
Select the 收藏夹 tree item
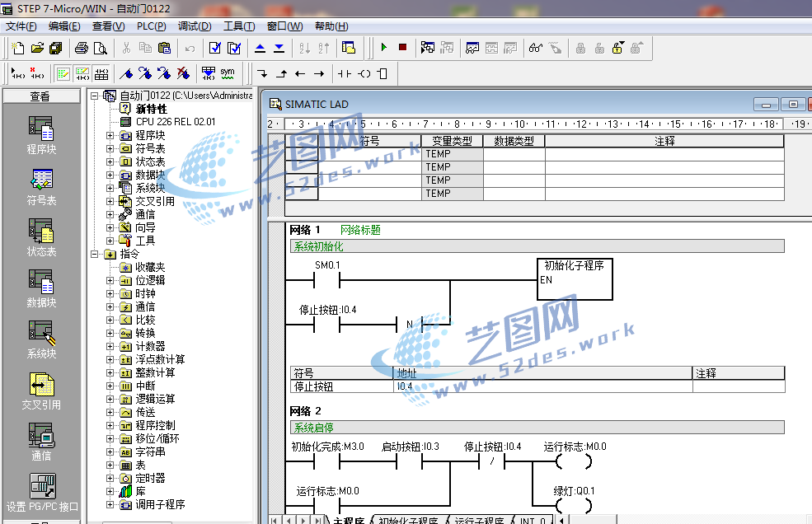[150, 267]
